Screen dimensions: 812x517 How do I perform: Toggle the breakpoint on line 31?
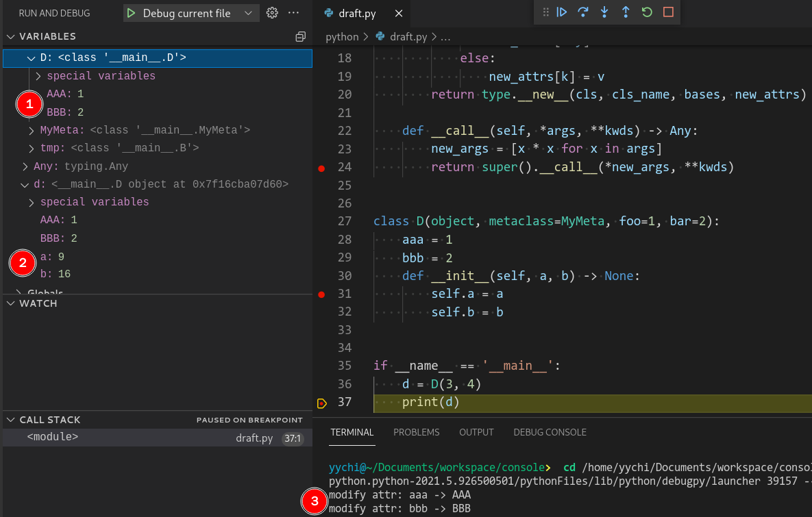point(321,294)
